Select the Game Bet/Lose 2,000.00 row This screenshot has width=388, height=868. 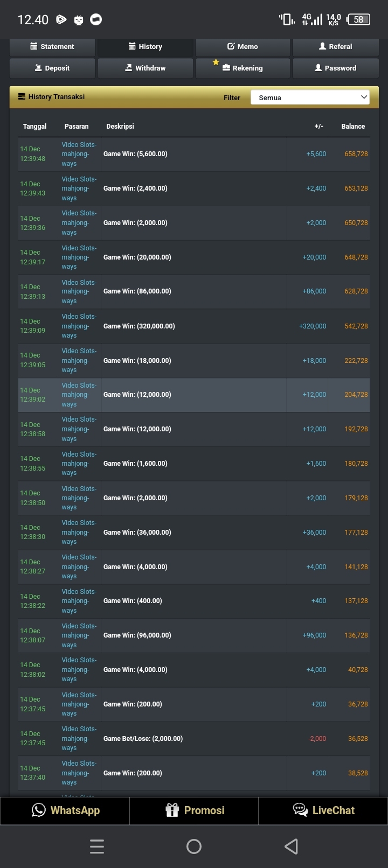(193, 739)
